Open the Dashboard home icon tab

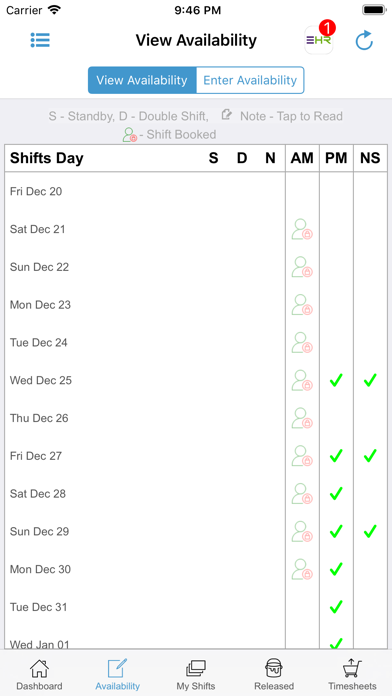pyautogui.click(x=39, y=674)
